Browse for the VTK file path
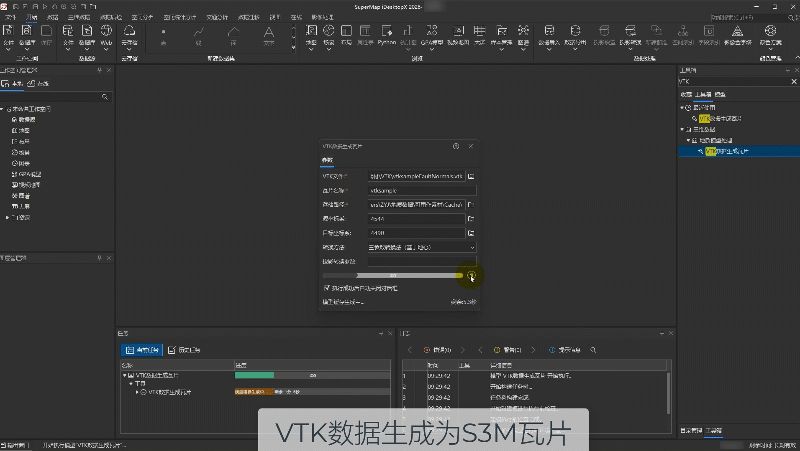 coord(471,176)
